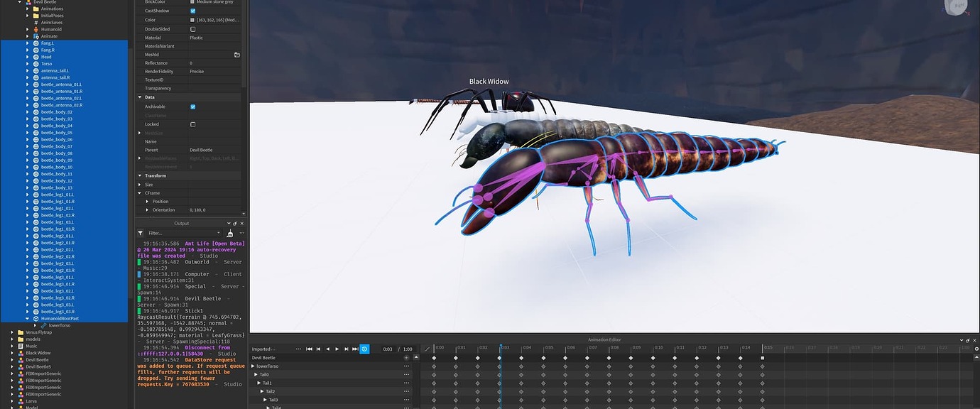Open the Output panel options ellipsis
This screenshot has width=980, height=409.
[x=241, y=233]
